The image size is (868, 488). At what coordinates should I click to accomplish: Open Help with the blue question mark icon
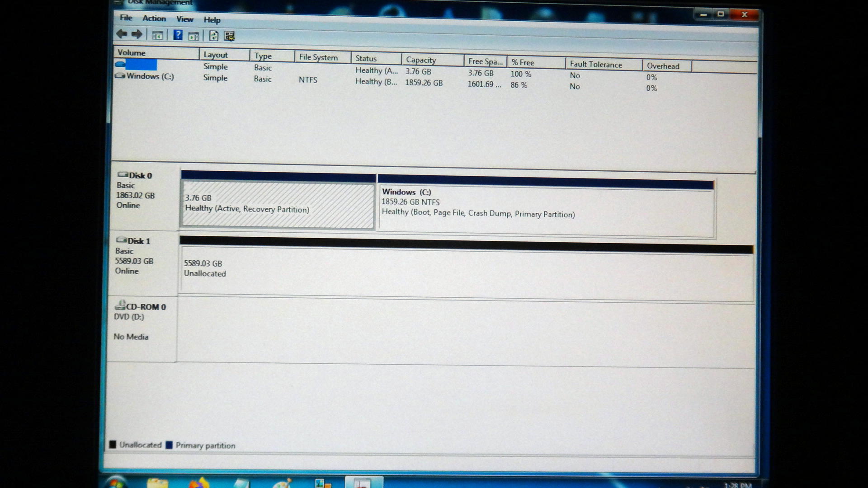click(178, 35)
